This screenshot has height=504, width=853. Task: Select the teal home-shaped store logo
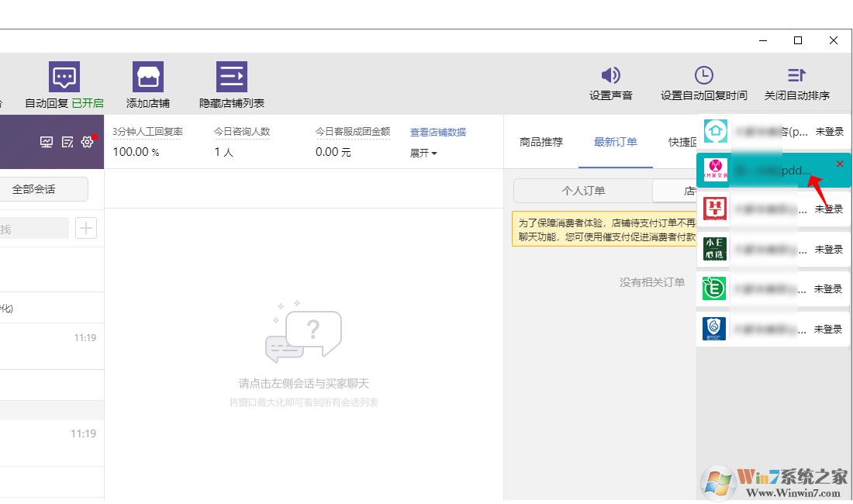pos(714,130)
